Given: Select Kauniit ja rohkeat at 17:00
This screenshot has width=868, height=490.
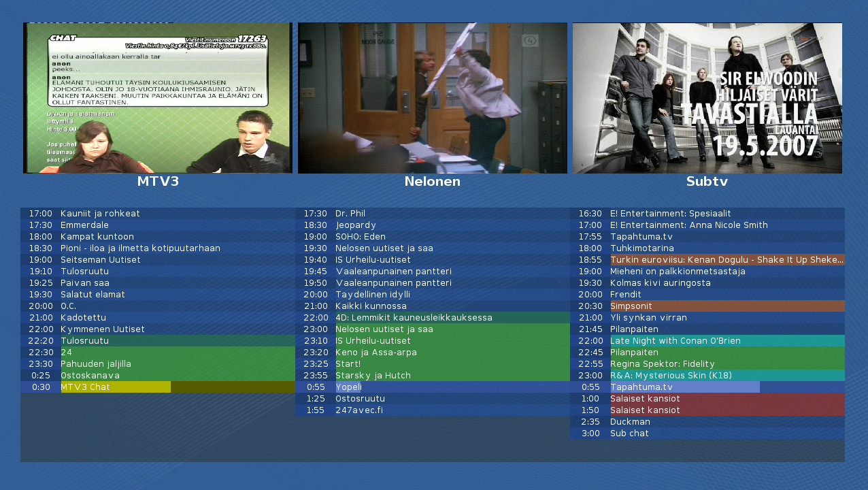Looking at the screenshot, I should pyautogui.click(x=158, y=214).
